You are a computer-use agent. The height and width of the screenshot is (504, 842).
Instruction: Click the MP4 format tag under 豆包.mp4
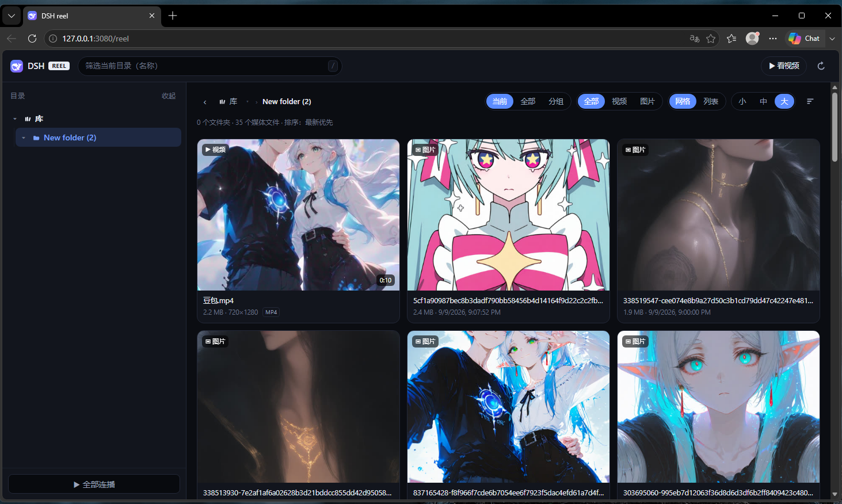[271, 312]
